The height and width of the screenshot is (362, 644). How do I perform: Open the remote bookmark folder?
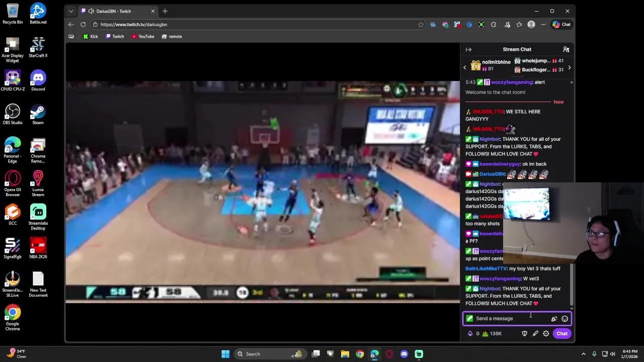click(x=172, y=36)
